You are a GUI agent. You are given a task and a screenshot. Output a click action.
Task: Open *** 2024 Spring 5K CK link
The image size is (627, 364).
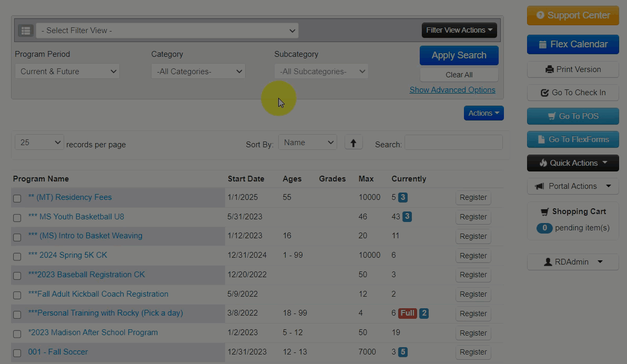click(67, 255)
